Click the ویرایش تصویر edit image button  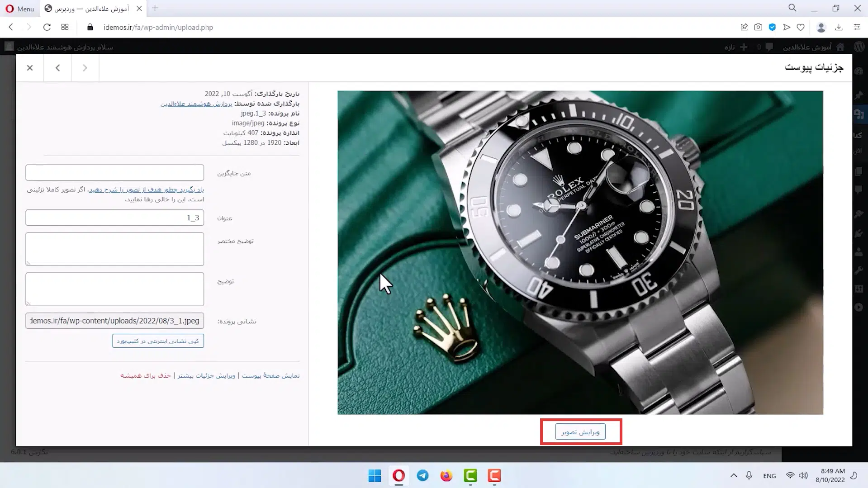tap(580, 432)
